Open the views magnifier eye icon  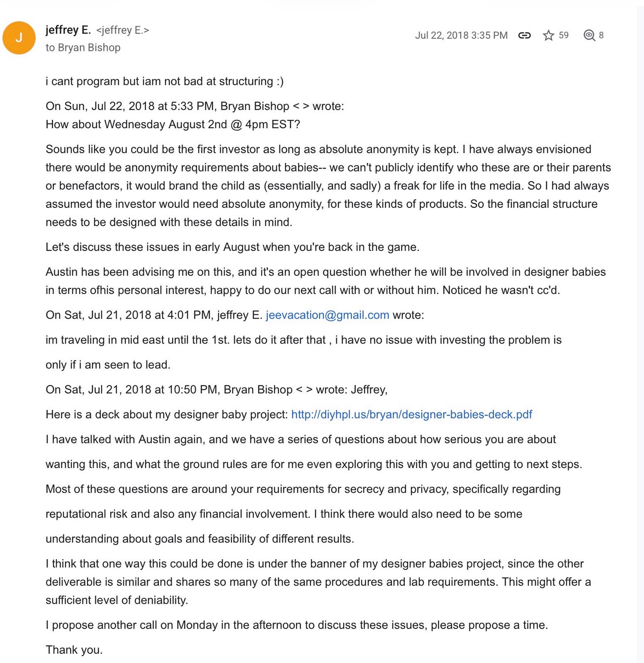[x=589, y=35]
